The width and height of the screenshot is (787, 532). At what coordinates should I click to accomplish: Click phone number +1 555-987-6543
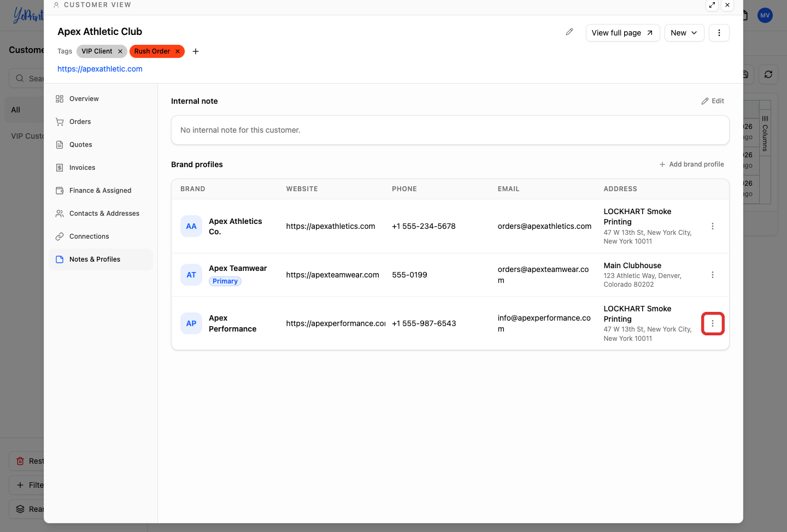(424, 323)
